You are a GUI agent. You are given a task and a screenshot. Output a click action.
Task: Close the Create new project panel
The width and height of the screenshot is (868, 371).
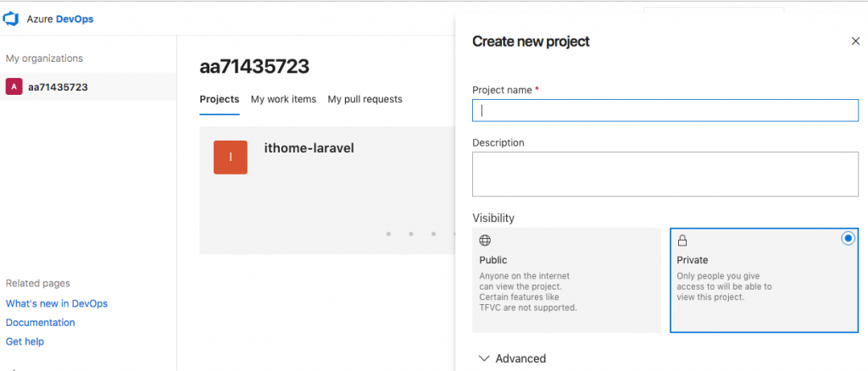pyautogui.click(x=855, y=41)
